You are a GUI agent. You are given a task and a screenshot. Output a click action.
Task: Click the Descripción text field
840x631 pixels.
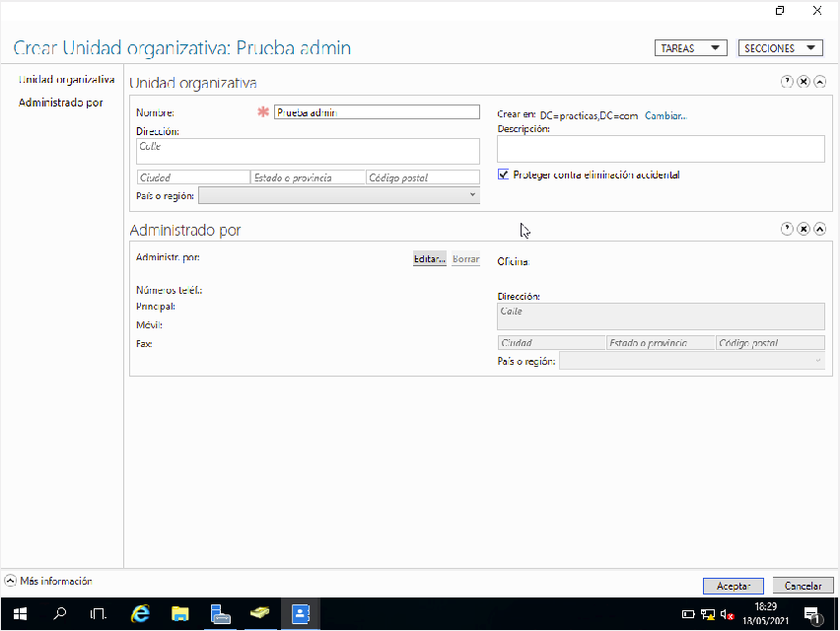pyautogui.click(x=661, y=149)
